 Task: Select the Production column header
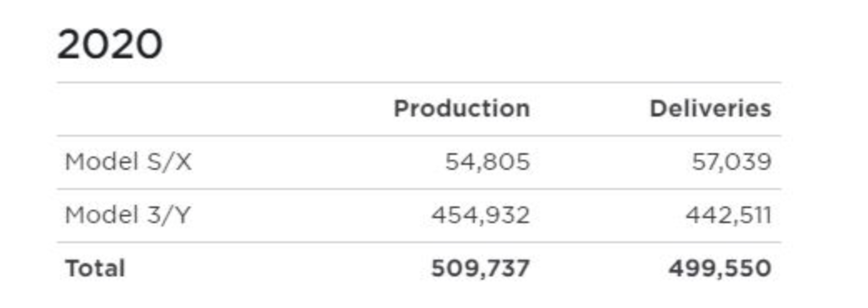click(x=461, y=108)
